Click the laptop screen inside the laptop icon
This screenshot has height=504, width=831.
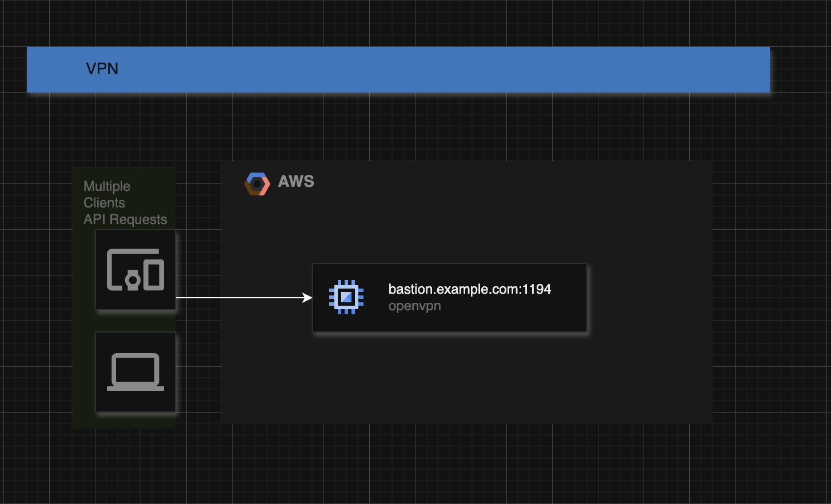coord(135,369)
